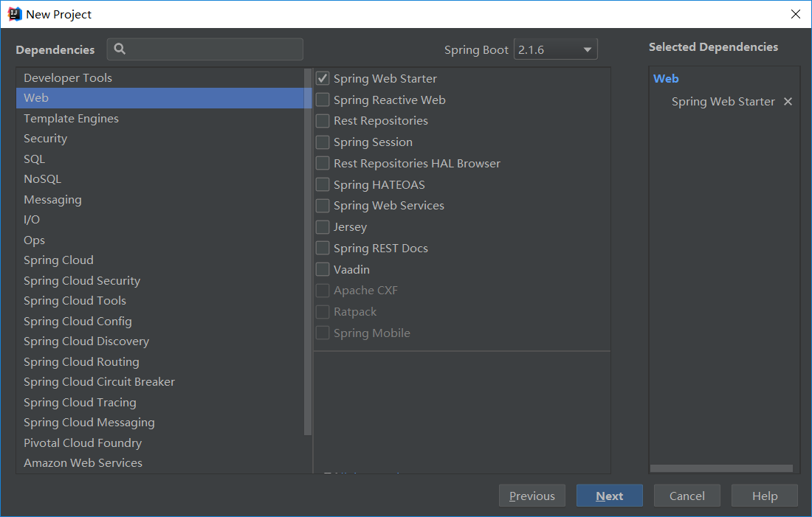This screenshot has height=517, width=812.
Task: Open Help for this dialog
Action: pos(764,496)
